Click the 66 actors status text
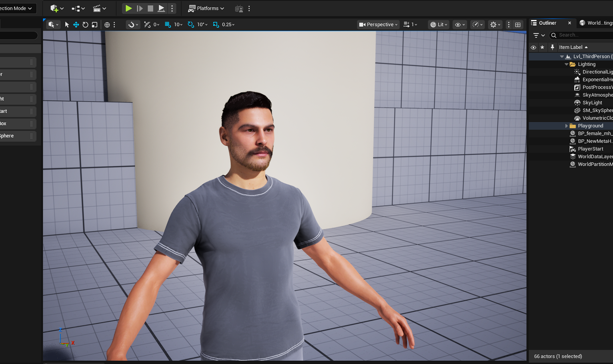Screen dimensions: 613x364 [x=558, y=356]
